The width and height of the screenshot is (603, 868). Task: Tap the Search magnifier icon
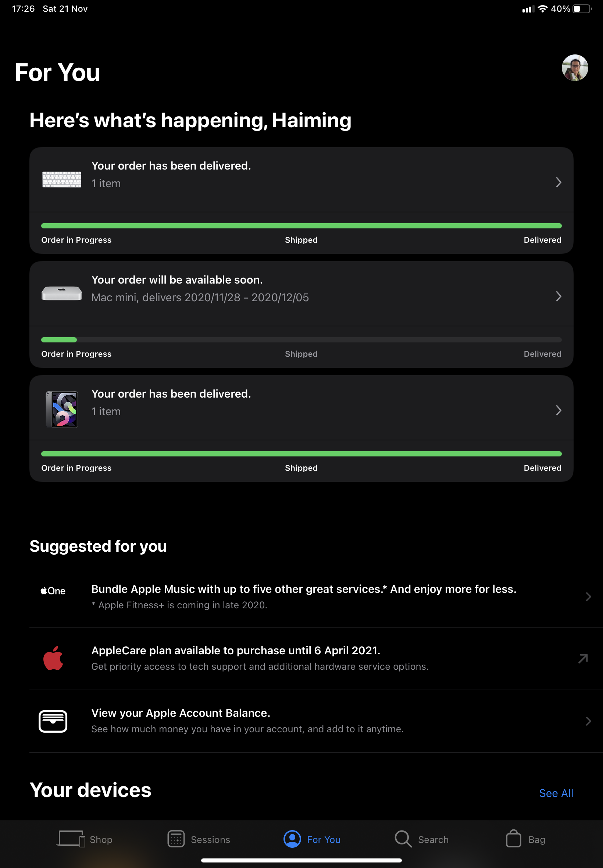click(403, 839)
